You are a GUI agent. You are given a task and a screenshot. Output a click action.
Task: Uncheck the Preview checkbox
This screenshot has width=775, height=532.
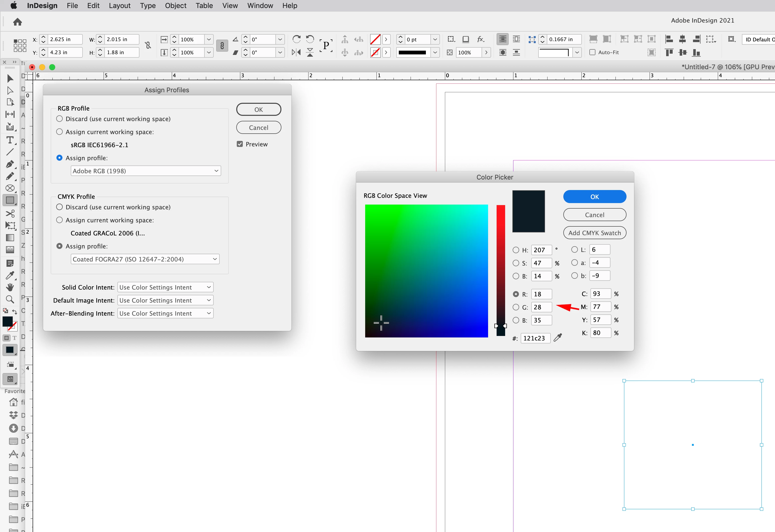tap(240, 144)
